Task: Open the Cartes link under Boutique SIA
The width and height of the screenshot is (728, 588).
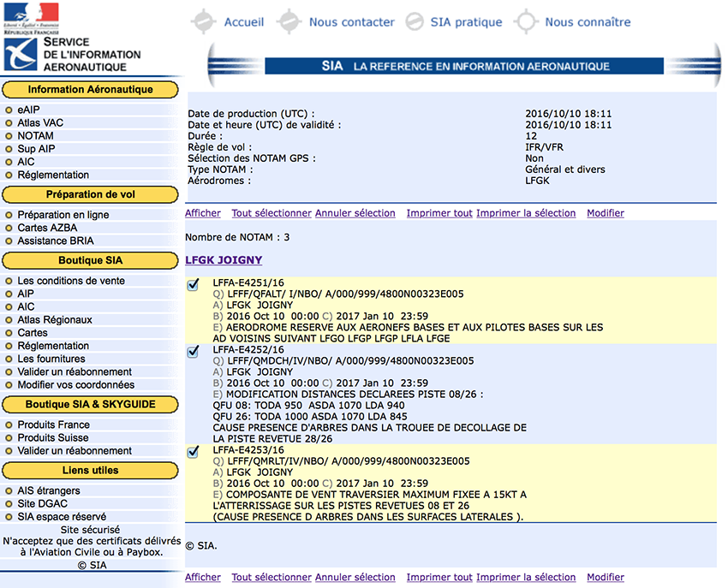Action: [33, 333]
